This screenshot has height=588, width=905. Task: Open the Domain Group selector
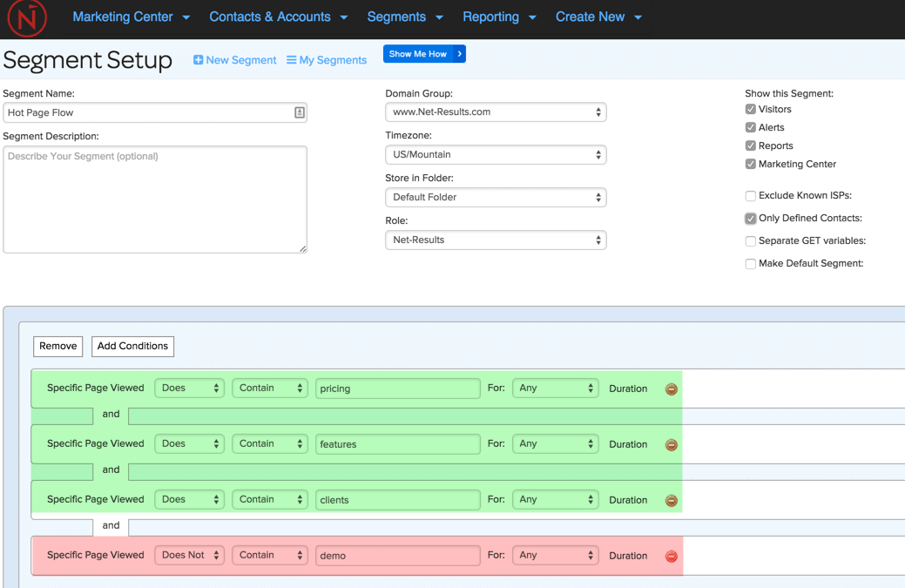click(495, 112)
